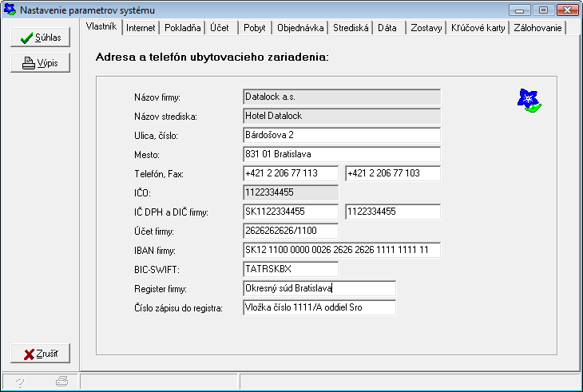583x392 pixels.
Task: Click the blue flower logo in the panel
Action: click(x=528, y=100)
